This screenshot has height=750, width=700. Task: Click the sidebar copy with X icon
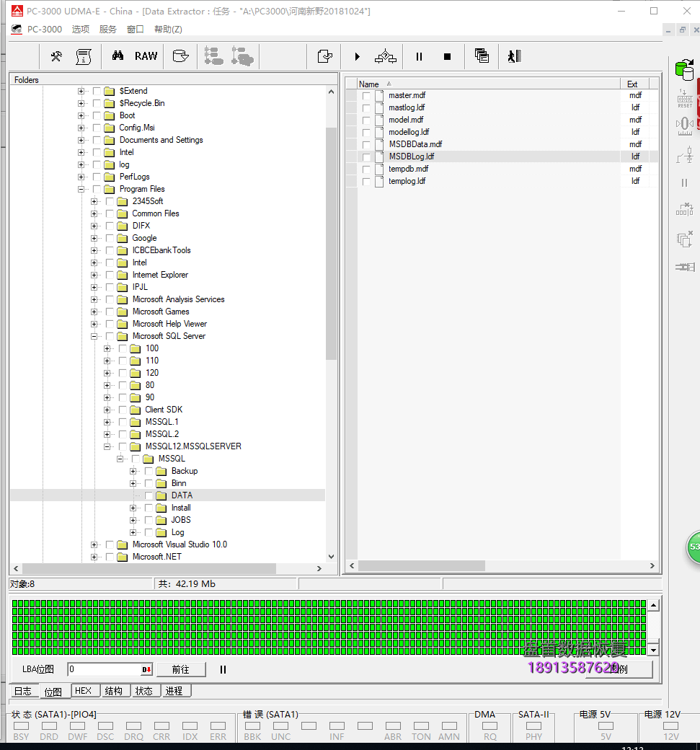click(x=685, y=239)
